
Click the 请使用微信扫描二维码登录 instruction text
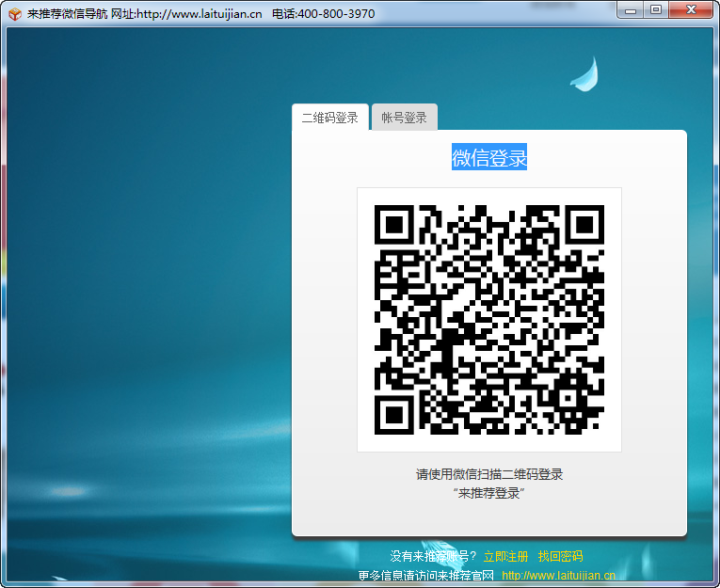click(489, 474)
